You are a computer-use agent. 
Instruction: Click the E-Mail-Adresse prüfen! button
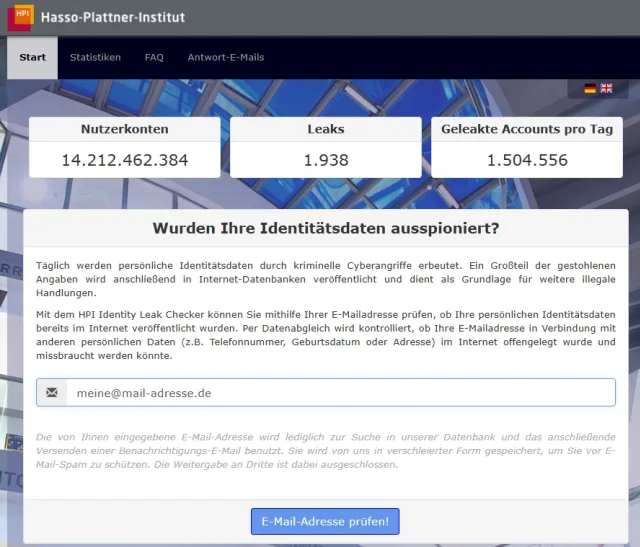[325, 521]
